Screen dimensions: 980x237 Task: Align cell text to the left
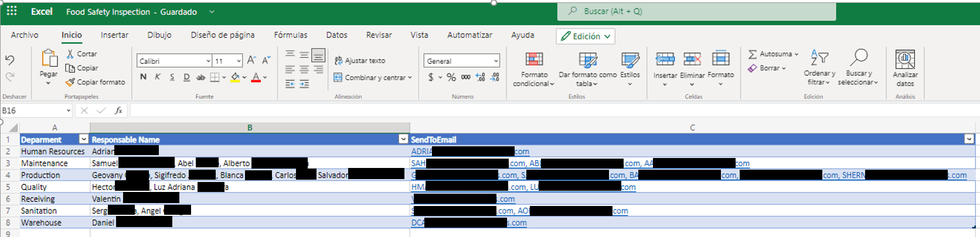pyautogui.click(x=290, y=69)
